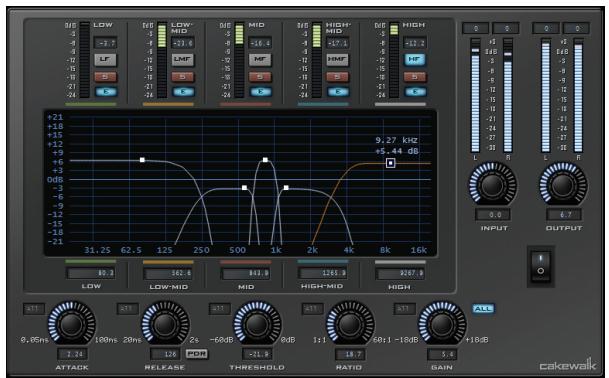Image resolution: width=609 pixels, height=378 pixels.
Task: Toggle the HIGH-MID band E enable button
Action: click(338, 92)
